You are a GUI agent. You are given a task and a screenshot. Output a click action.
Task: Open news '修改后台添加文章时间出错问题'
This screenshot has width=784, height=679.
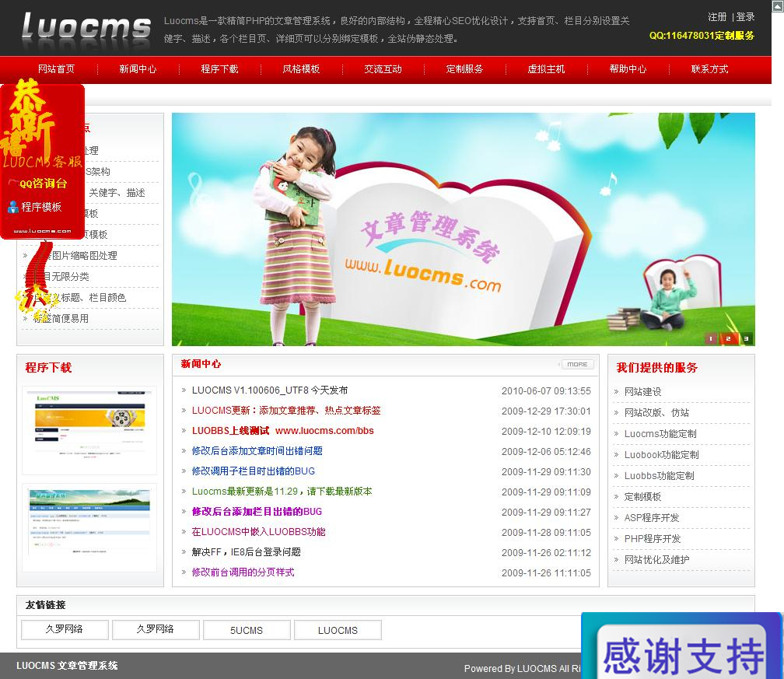click(257, 451)
